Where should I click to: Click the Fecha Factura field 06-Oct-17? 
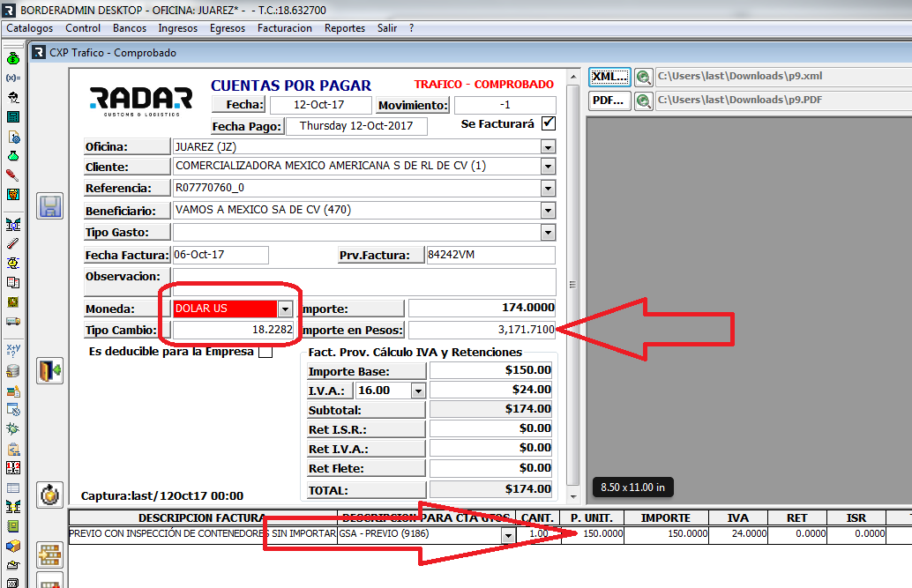click(221, 255)
